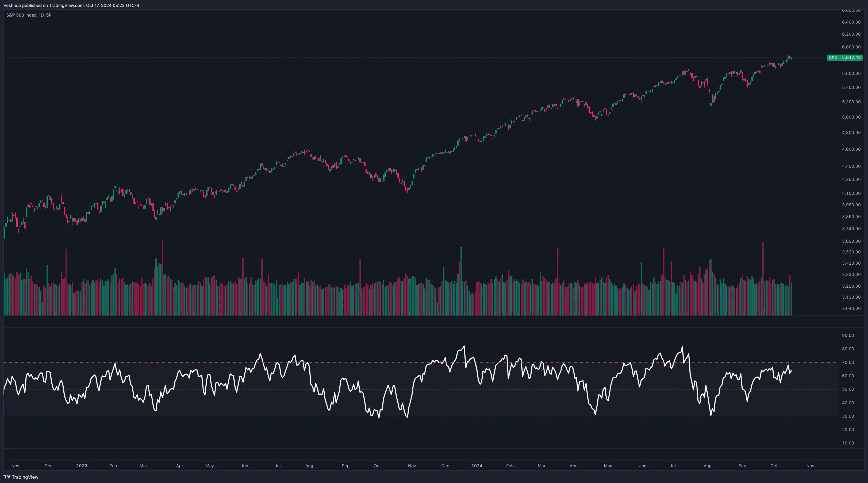
Task: Click the 2024 year label on time axis
Action: [477, 466]
